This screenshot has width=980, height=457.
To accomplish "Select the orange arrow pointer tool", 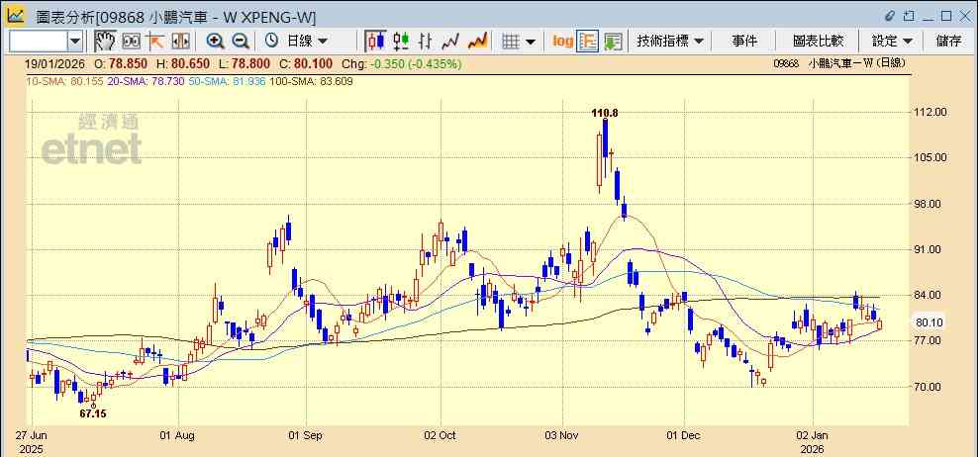I will click(x=155, y=42).
